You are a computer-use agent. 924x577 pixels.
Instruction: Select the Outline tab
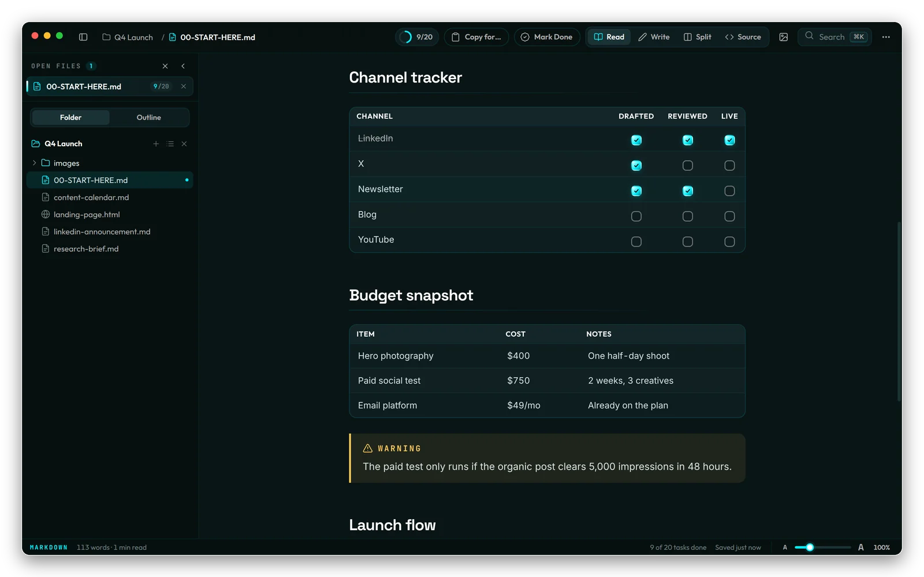click(x=149, y=117)
